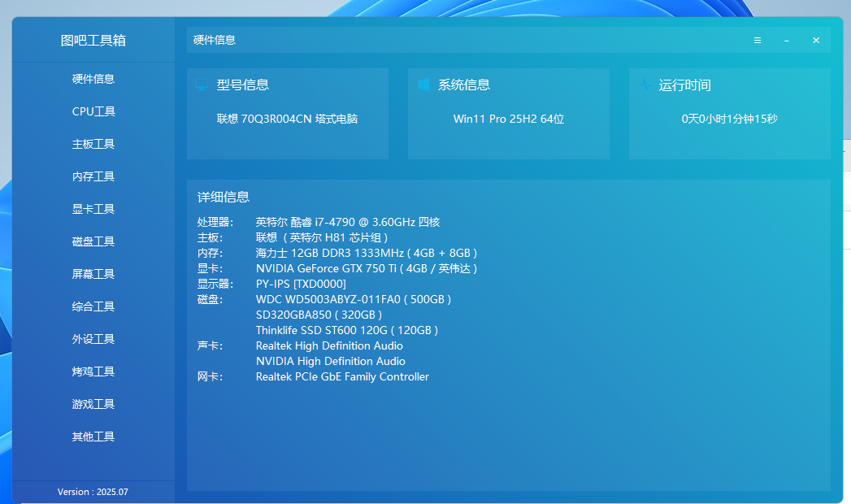Open 烤鸡工具 in the sidebar
851x504 pixels.
[x=93, y=371]
